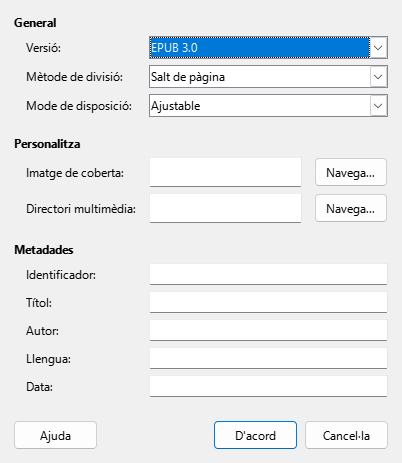Click Navega button for Imatge de coberta

pyautogui.click(x=351, y=172)
